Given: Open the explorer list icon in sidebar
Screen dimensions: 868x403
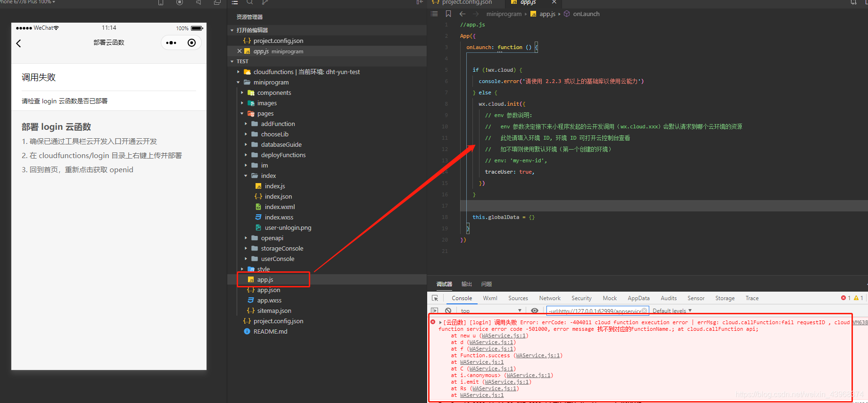Looking at the screenshot, I should tap(235, 2).
